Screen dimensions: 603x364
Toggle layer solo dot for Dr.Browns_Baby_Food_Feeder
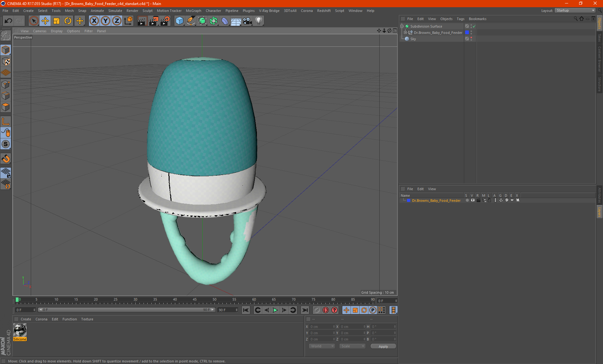click(x=467, y=200)
